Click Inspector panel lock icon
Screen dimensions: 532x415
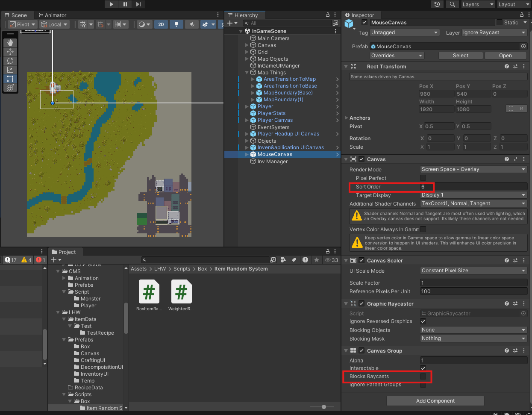pos(521,15)
